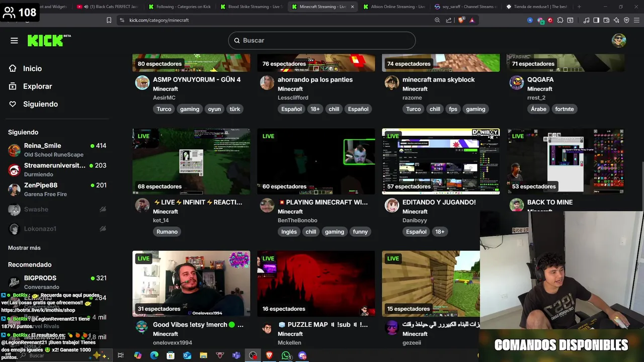Open File Explorer from the taskbar
This screenshot has width=644, height=362.
203,355
